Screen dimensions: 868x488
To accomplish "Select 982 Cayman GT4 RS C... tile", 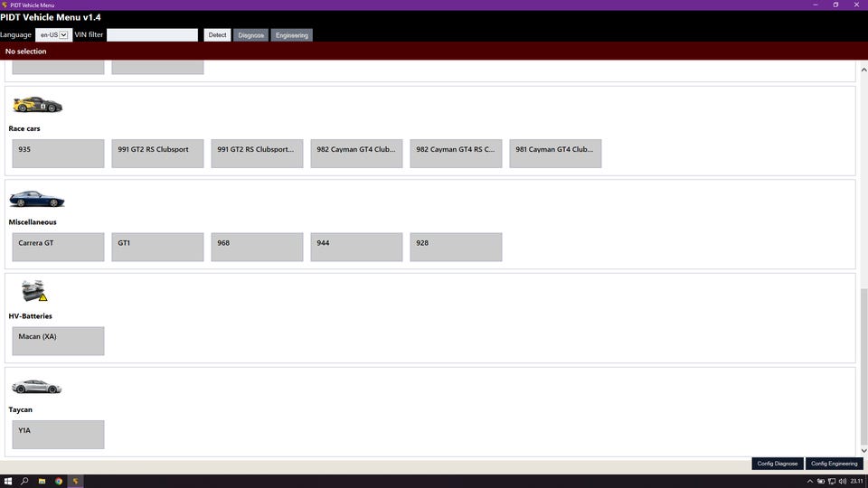I will click(456, 154).
